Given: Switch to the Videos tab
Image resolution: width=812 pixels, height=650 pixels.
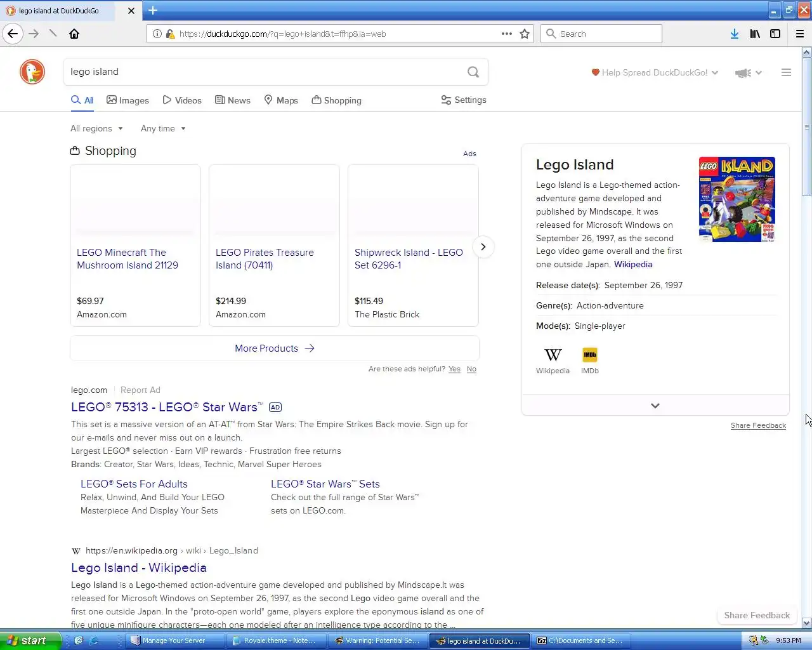Looking at the screenshot, I should 182,100.
